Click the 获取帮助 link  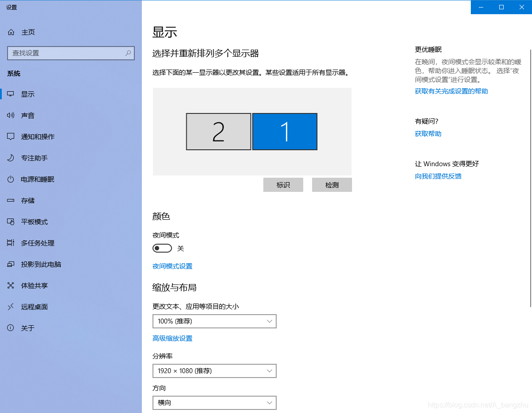coord(428,134)
